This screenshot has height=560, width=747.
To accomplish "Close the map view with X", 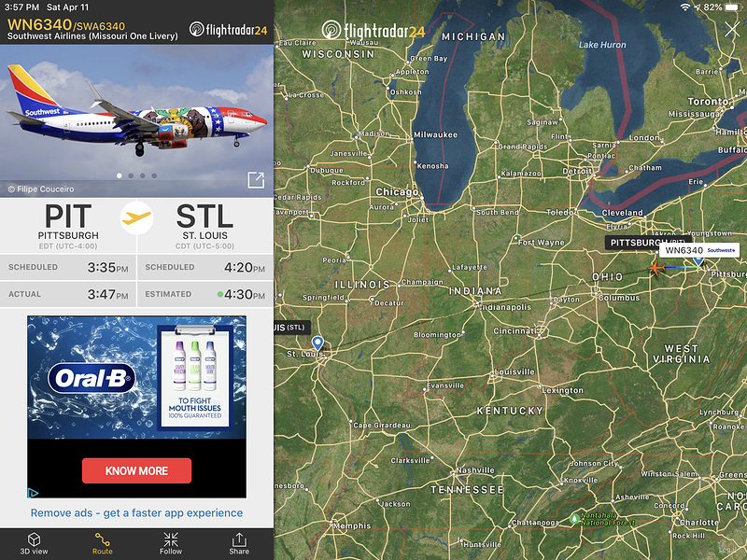I will [x=732, y=30].
